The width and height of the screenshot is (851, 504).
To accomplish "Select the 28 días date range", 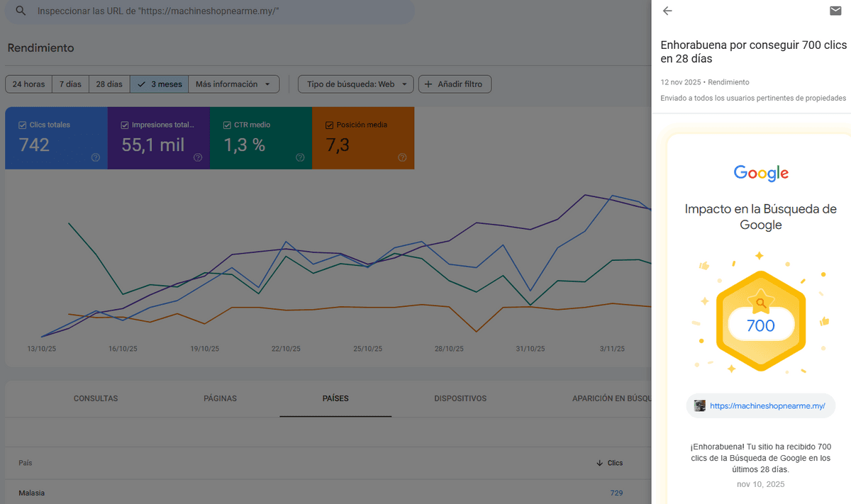I will (x=109, y=84).
